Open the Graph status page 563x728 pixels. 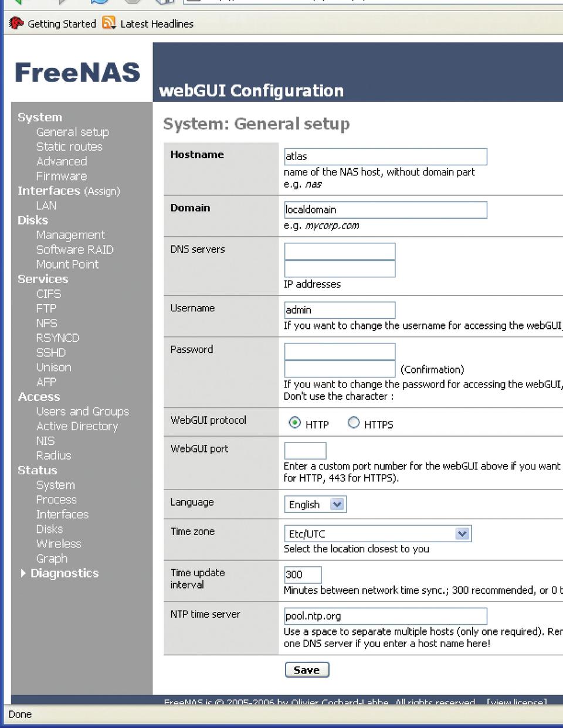52,559
